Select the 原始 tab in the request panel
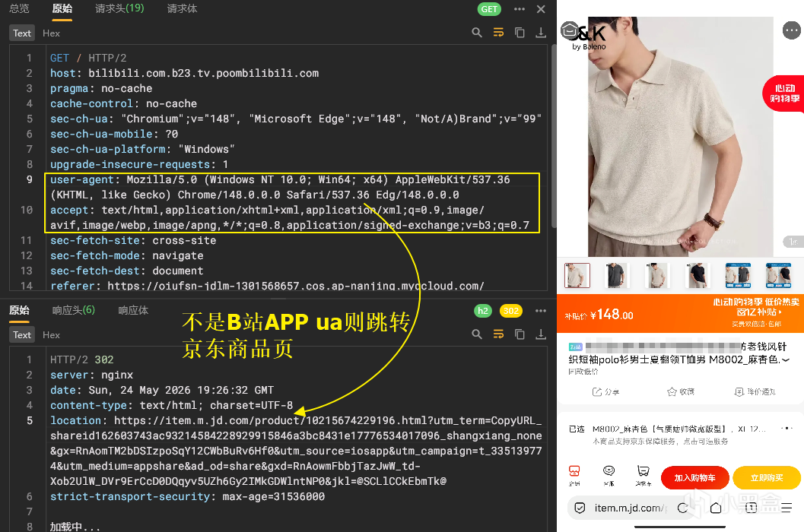804x532 pixels. [62, 8]
